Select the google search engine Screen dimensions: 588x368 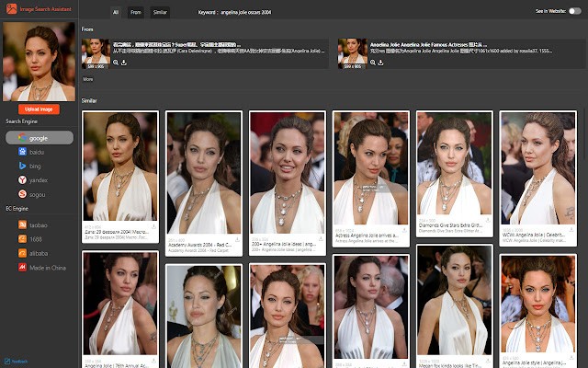click(x=40, y=138)
